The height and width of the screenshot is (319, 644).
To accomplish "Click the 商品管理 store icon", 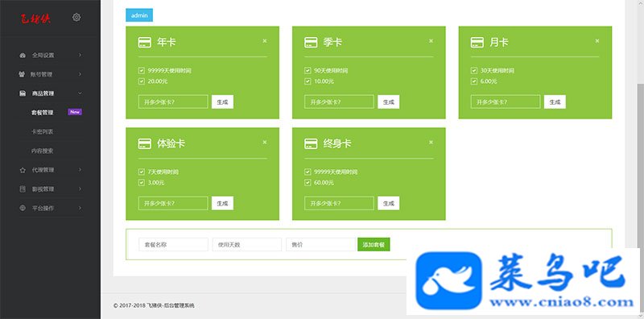I will point(23,93).
